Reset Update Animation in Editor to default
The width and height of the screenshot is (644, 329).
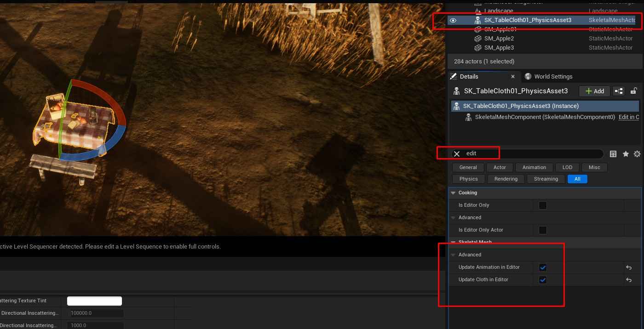point(629,267)
